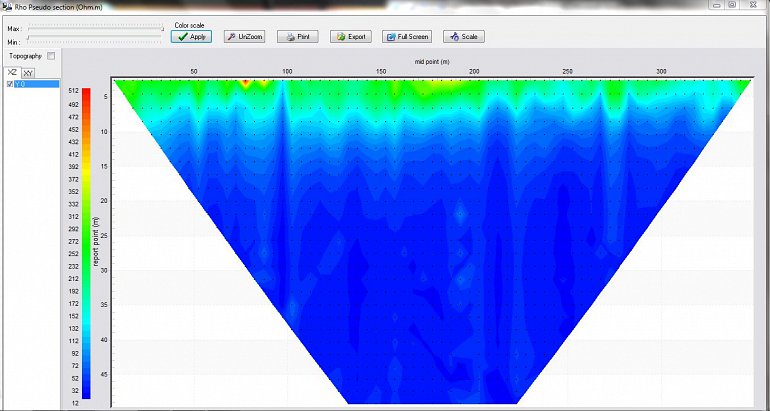The width and height of the screenshot is (770, 411).
Task: Switch to the XZ tab
Action: tap(12, 72)
